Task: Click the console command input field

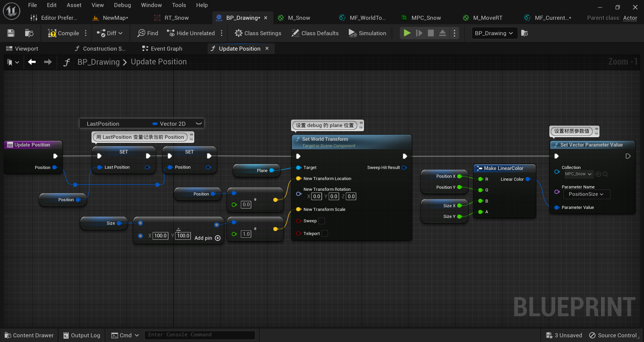Action: pyautogui.click(x=200, y=335)
